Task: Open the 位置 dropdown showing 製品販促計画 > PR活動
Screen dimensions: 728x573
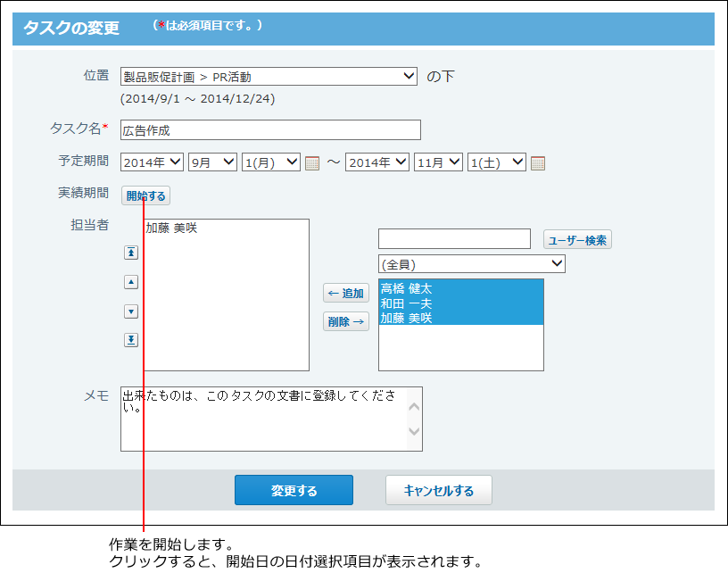Action: [269, 76]
